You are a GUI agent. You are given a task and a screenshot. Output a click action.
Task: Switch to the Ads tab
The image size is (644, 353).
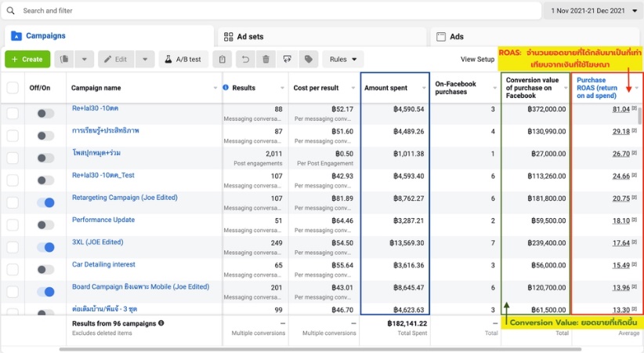click(x=456, y=37)
